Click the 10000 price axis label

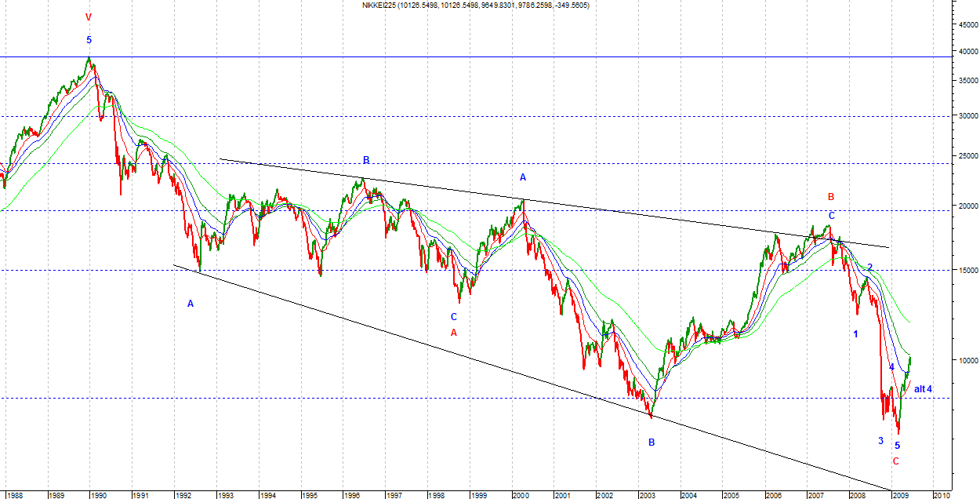point(963,360)
